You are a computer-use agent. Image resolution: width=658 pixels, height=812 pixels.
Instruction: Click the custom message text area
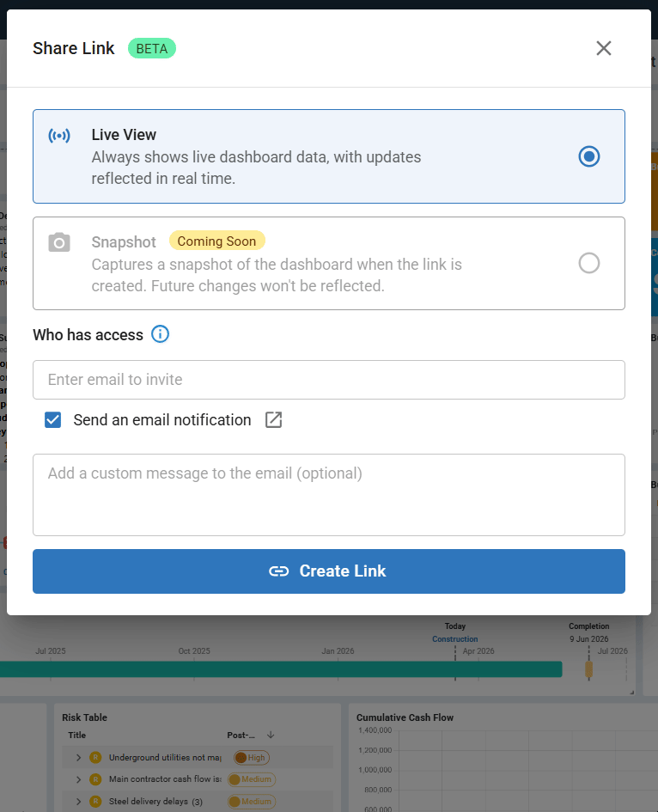click(329, 495)
